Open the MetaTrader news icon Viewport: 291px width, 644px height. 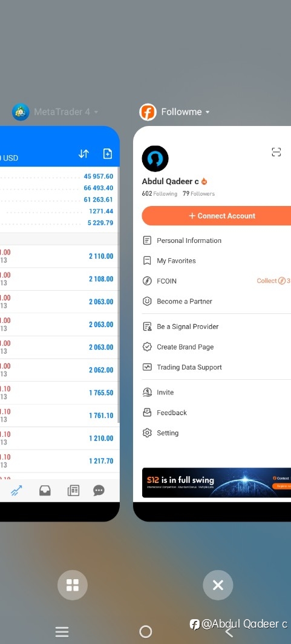73,490
